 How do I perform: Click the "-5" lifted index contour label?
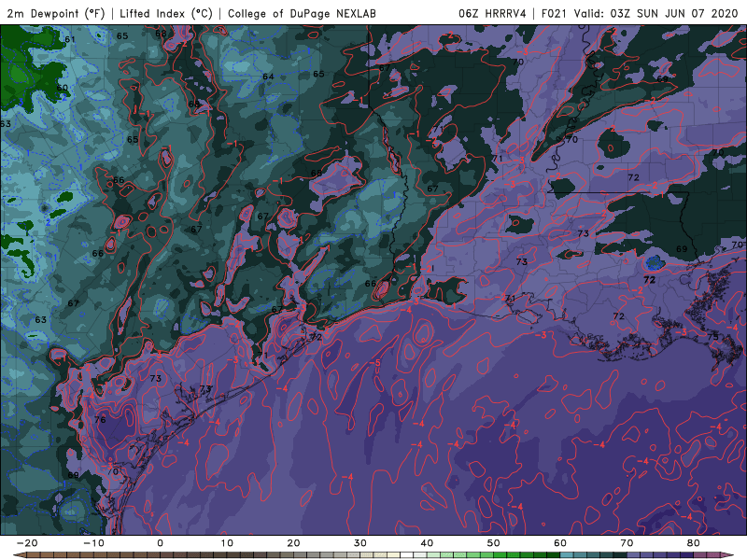375,363
